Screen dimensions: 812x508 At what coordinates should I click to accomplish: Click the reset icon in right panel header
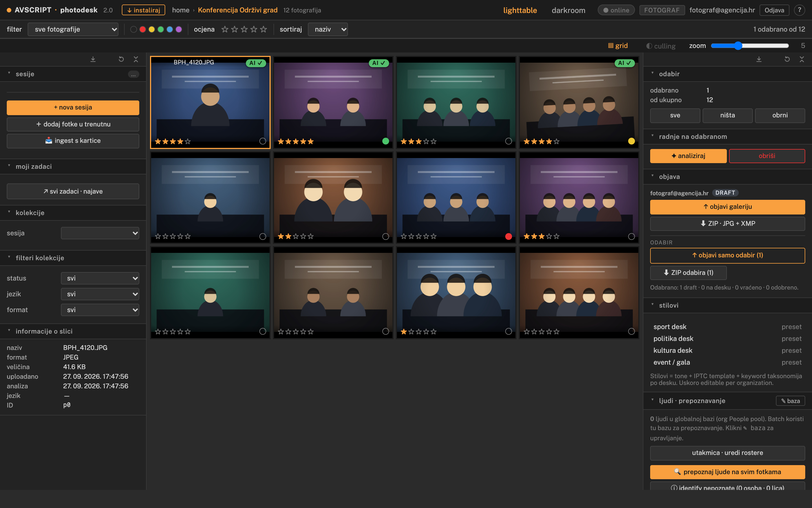pyautogui.click(x=787, y=59)
